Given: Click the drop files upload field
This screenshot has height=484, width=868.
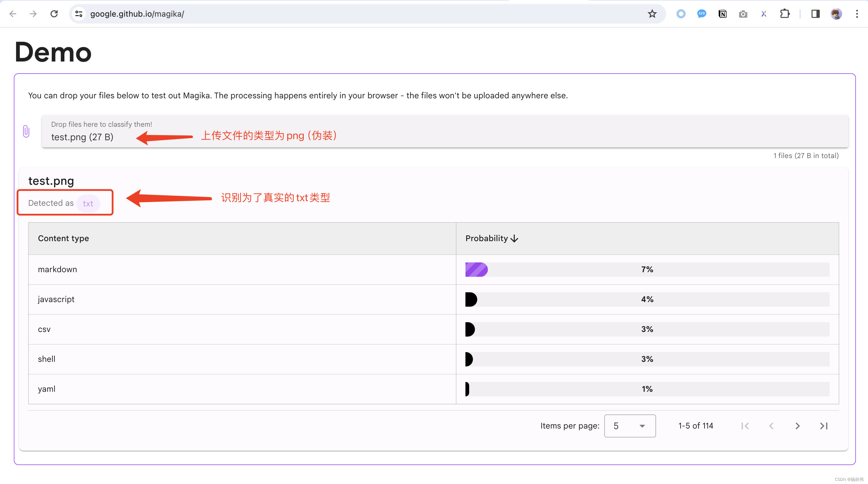Looking at the screenshot, I should pyautogui.click(x=445, y=131).
